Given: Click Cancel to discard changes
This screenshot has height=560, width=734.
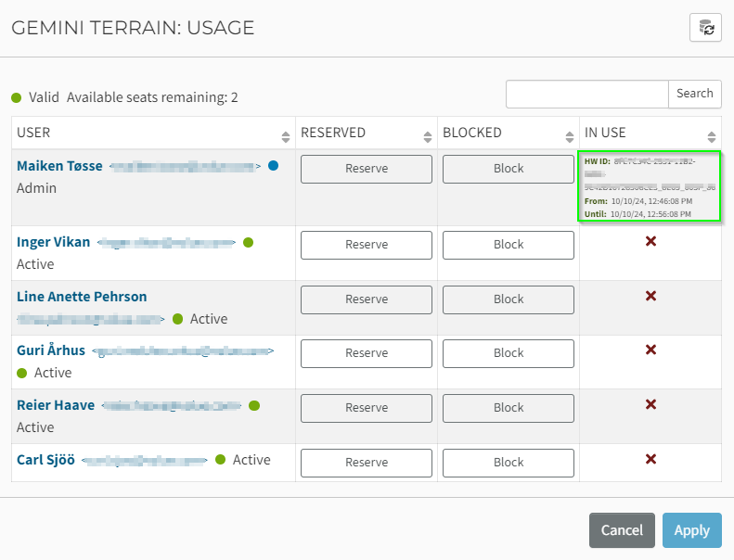Looking at the screenshot, I should pos(622,530).
